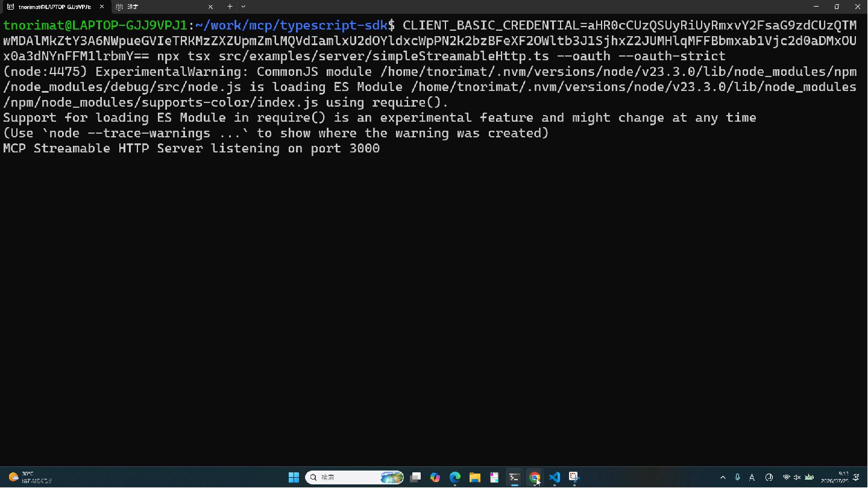Maximize the Windows Terminal window
The width and height of the screenshot is (868, 488).
click(837, 7)
